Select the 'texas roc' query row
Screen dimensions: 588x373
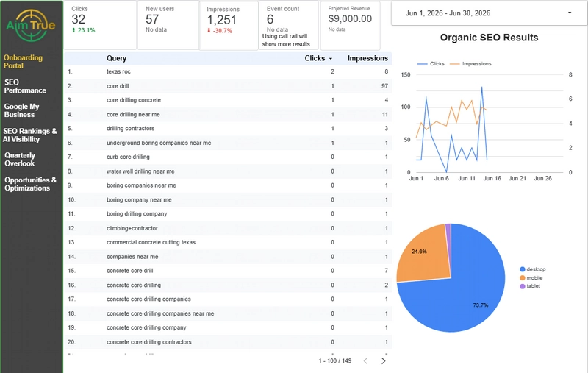pyautogui.click(x=228, y=71)
